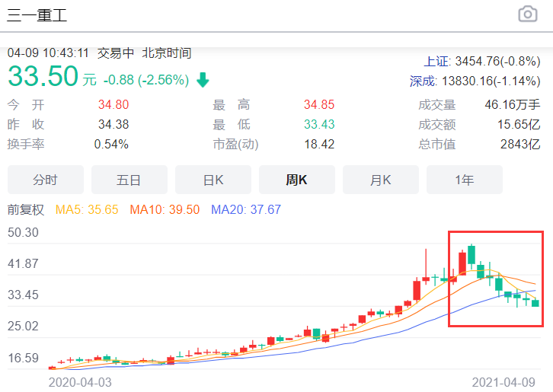Click the 交易中 trading status text

pos(116,53)
